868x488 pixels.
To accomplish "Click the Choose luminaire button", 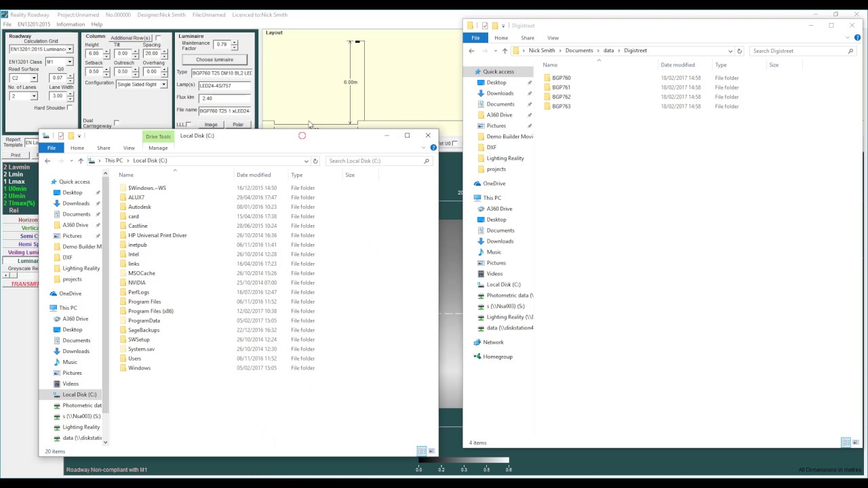I will pyautogui.click(x=214, y=60).
